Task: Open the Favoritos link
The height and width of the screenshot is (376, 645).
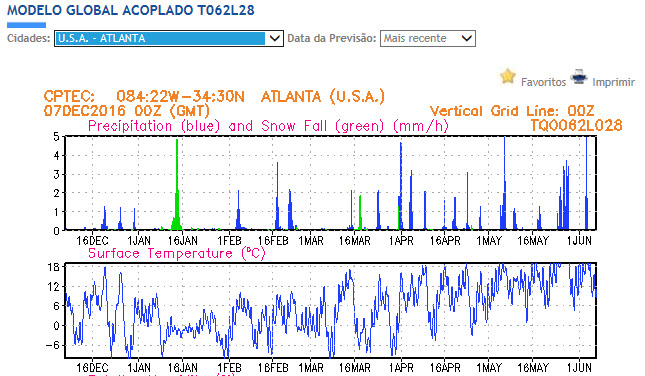Action: point(543,82)
